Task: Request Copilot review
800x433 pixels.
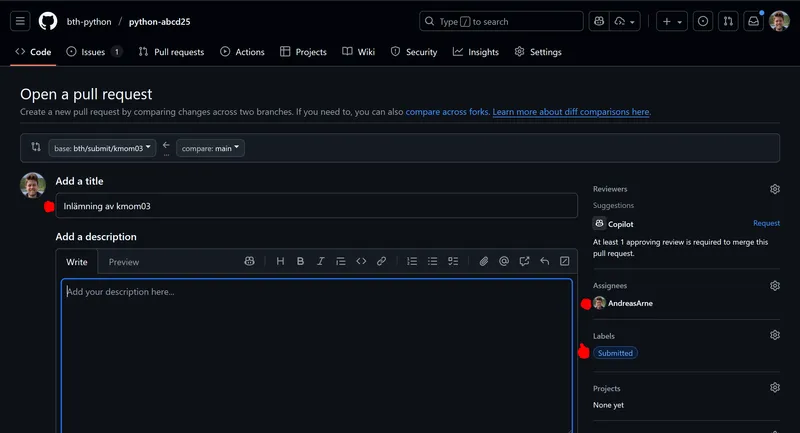Action: pyautogui.click(x=766, y=224)
